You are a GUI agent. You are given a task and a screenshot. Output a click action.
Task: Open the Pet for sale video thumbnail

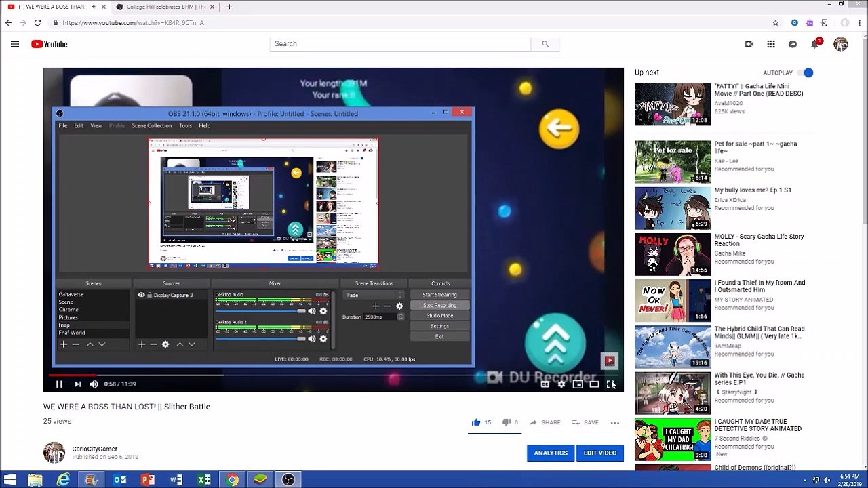673,162
